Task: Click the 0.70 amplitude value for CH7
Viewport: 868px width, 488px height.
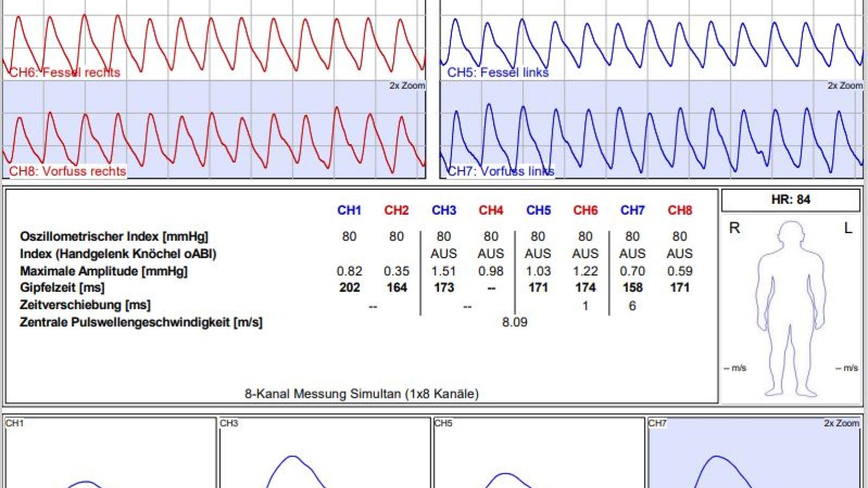Action: tap(633, 271)
